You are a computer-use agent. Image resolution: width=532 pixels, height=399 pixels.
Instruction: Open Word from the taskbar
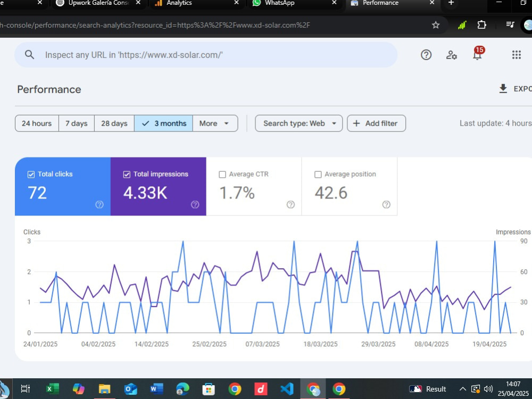coord(156,389)
